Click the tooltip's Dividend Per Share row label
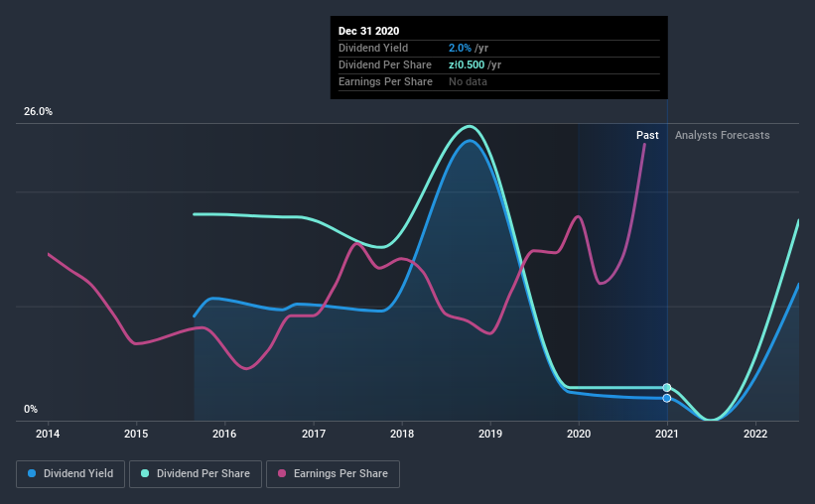The width and height of the screenshot is (815, 504). tap(385, 64)
